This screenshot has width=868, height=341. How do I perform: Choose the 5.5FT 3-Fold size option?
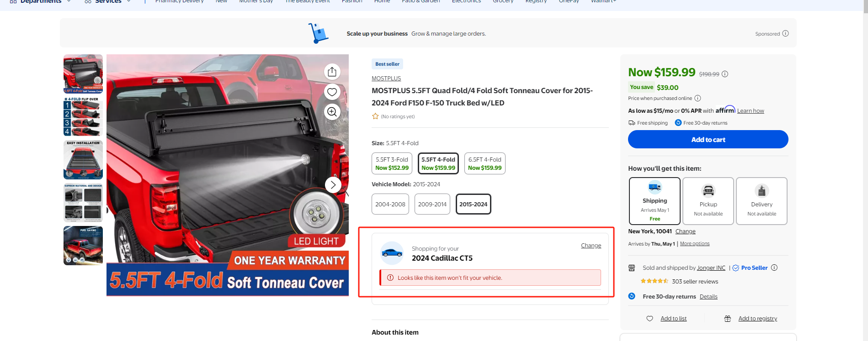click(392, 163)
